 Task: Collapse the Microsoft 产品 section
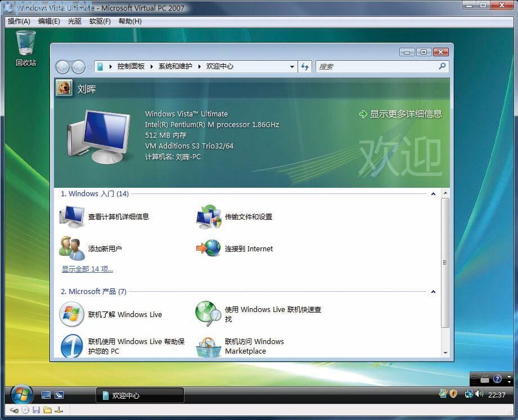click(x=433, y=292)
